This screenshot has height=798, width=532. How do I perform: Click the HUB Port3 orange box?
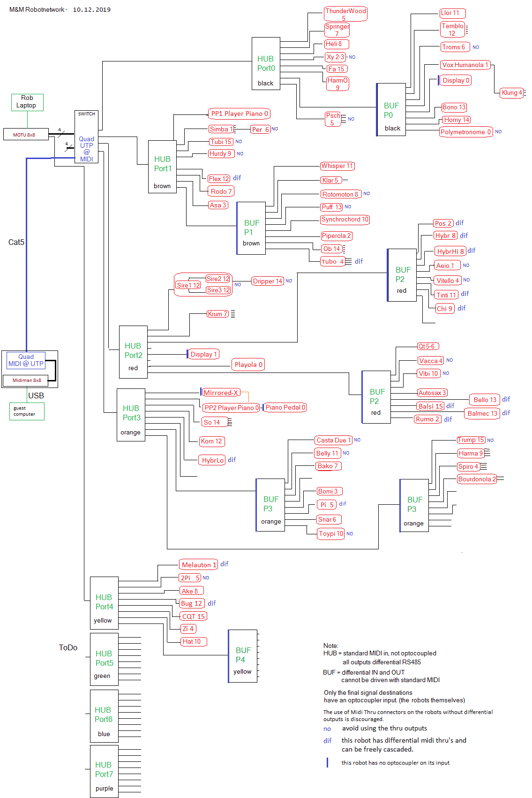[x=131, y=415]
